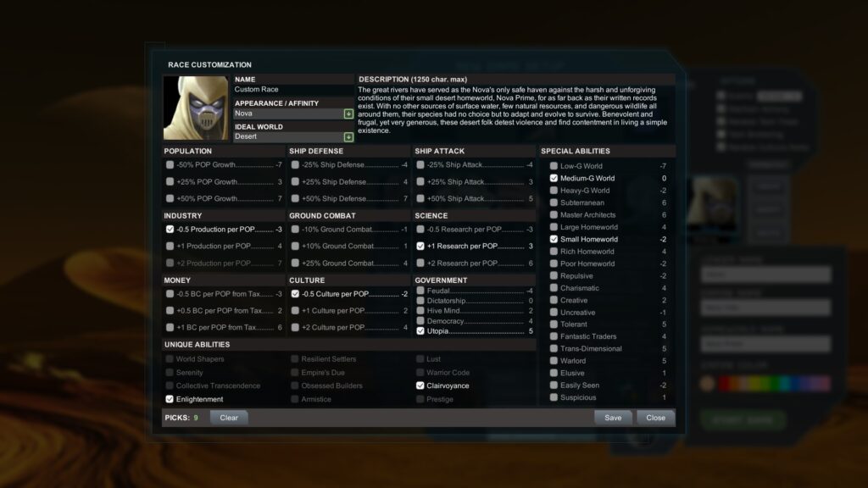Uncheck -0.5 Production per POP
Screen dimensions: 868x488
[x=170, y=229]
